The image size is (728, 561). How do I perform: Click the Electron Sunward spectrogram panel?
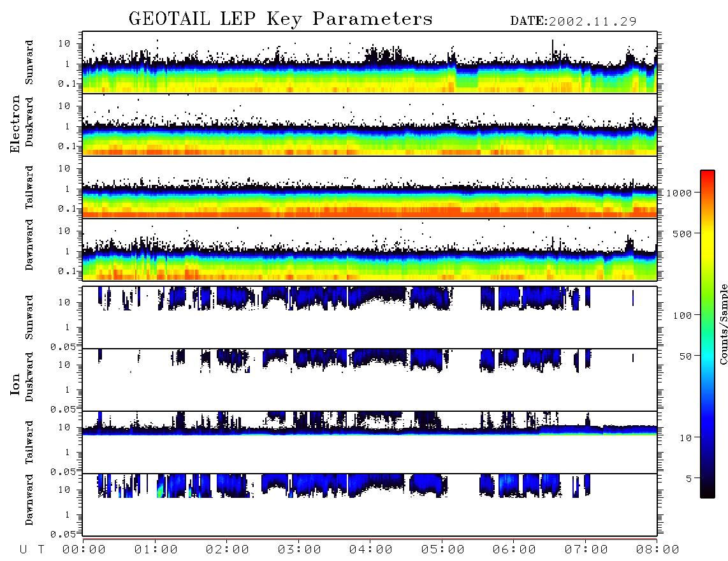coord(370,62)
